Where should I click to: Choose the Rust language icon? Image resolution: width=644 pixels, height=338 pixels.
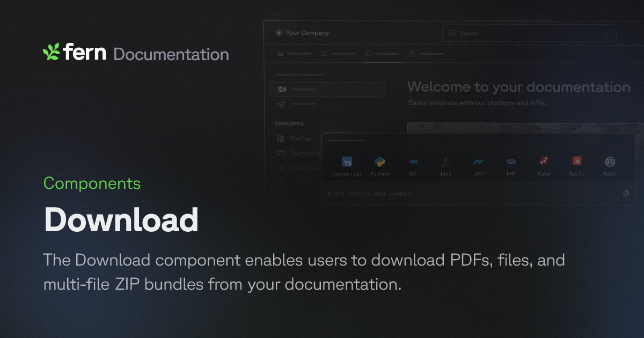[x=610, y=161]
